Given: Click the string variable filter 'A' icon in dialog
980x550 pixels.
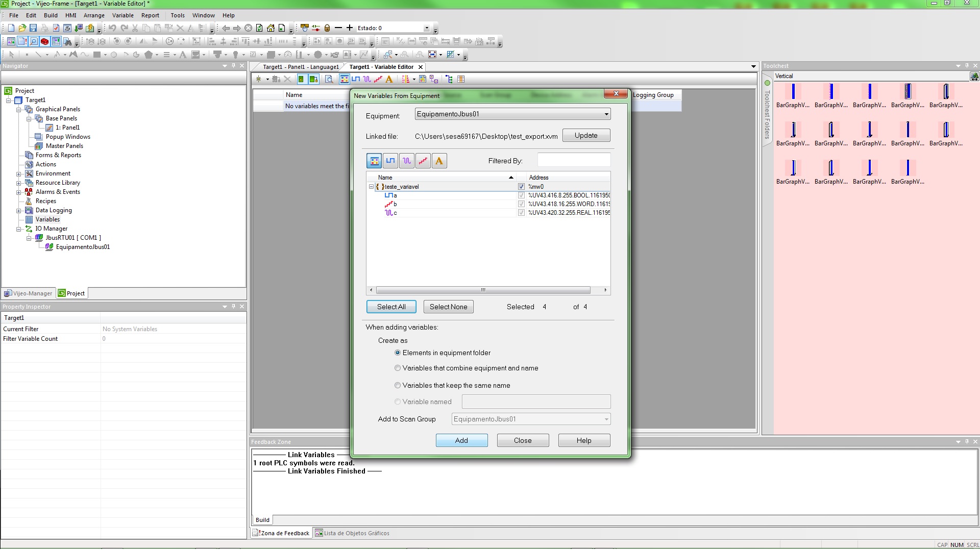Looking at the screenshot, I should click(439, 161).
